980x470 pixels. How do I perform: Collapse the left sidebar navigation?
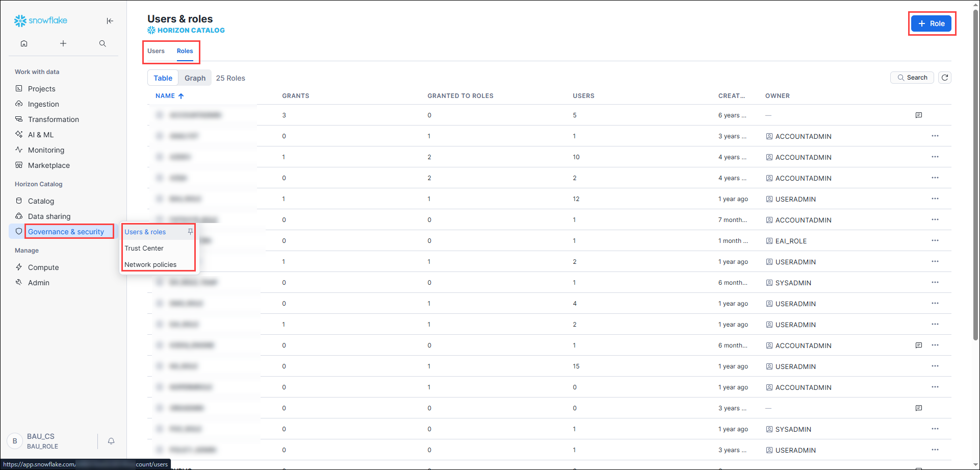(110, 21)
